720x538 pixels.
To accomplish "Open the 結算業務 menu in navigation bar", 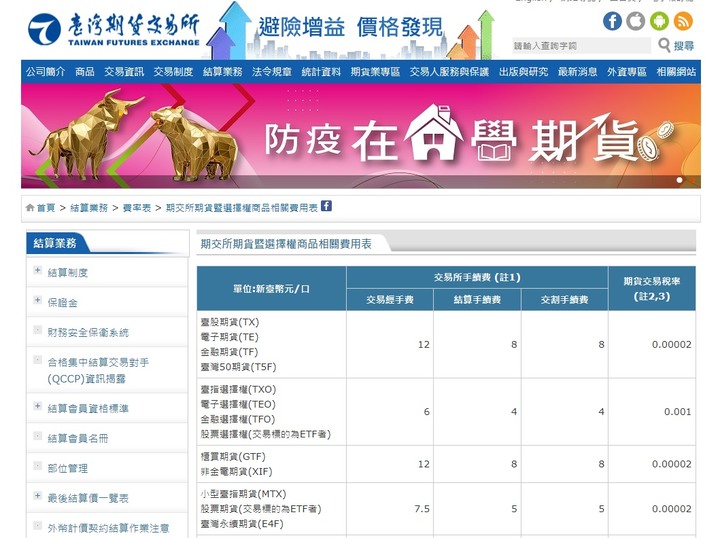I will 223,72.
